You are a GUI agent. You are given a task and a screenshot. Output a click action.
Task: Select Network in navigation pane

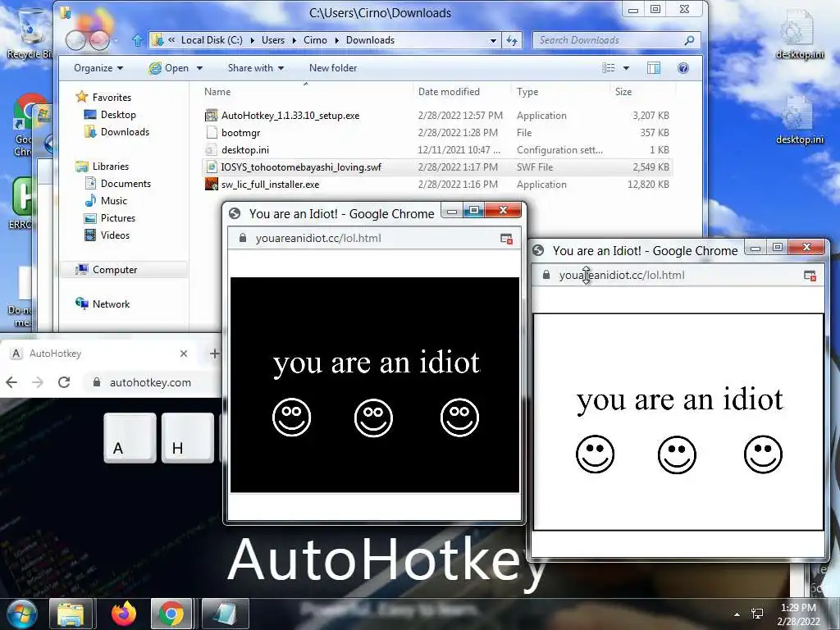(111, 304)
